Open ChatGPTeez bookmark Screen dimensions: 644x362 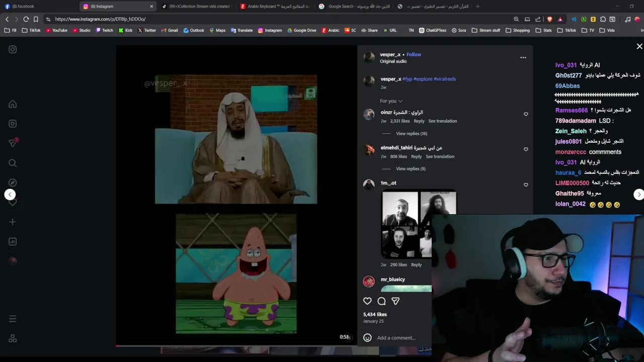tap(433, 30)
